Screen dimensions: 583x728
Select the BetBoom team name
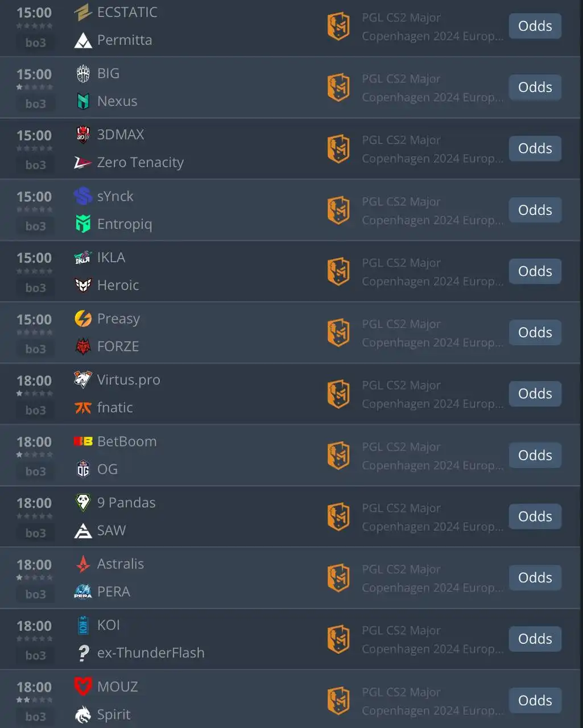click(127, 441)
